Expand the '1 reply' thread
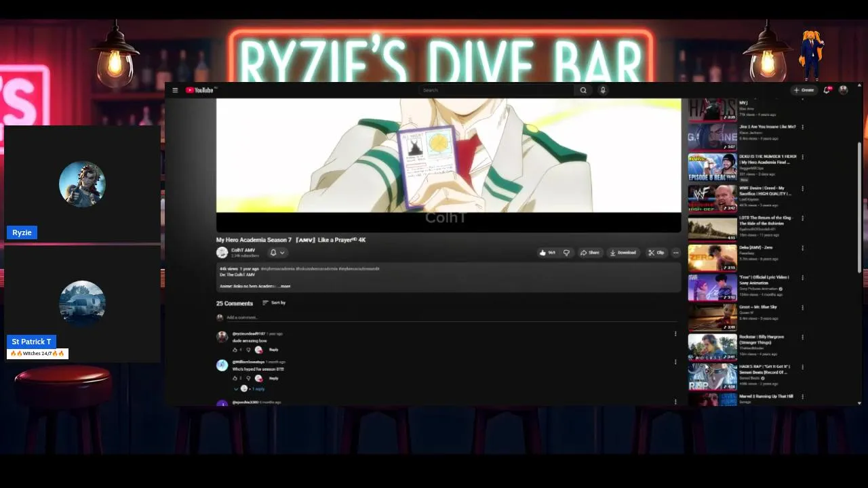Viewport: 868px width, 488px height. coord(250,389)
